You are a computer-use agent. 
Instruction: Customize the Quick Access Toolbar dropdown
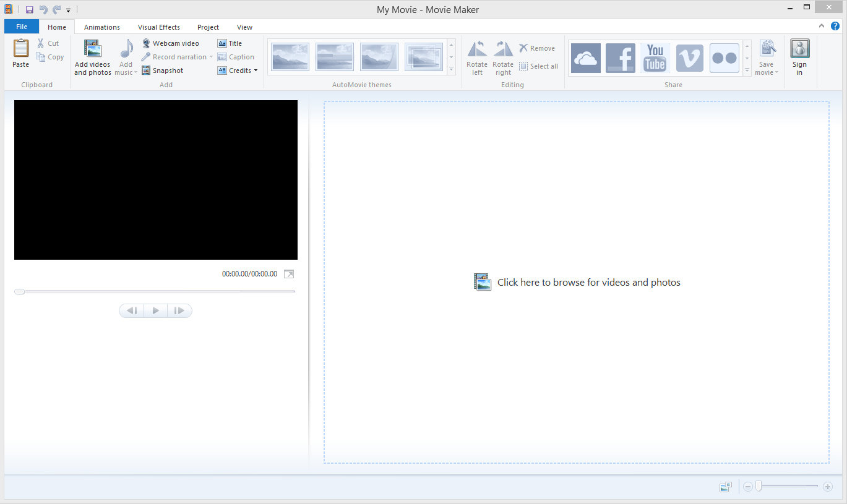[68, 10]
